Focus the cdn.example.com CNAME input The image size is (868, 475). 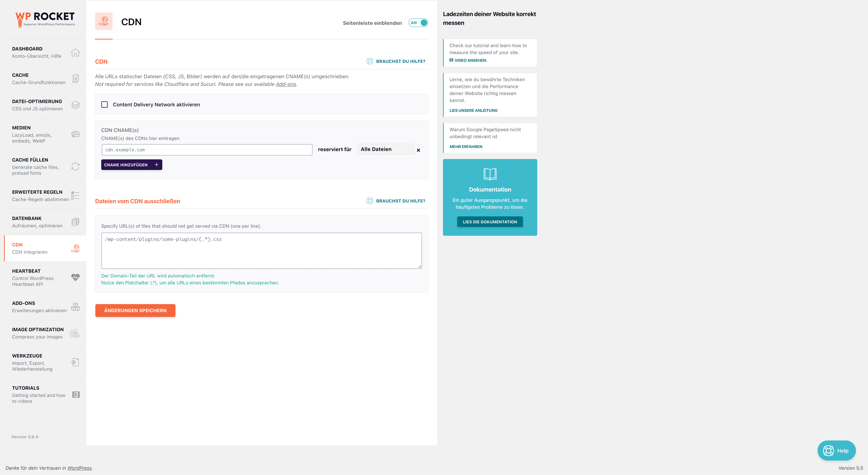tap(207, 150)
